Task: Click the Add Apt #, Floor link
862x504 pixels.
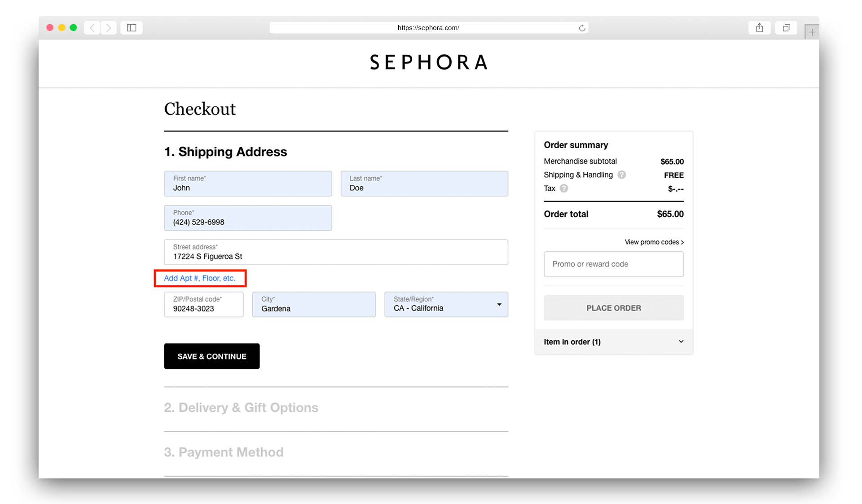Action: pyautogui.click(x=200, y=278)
